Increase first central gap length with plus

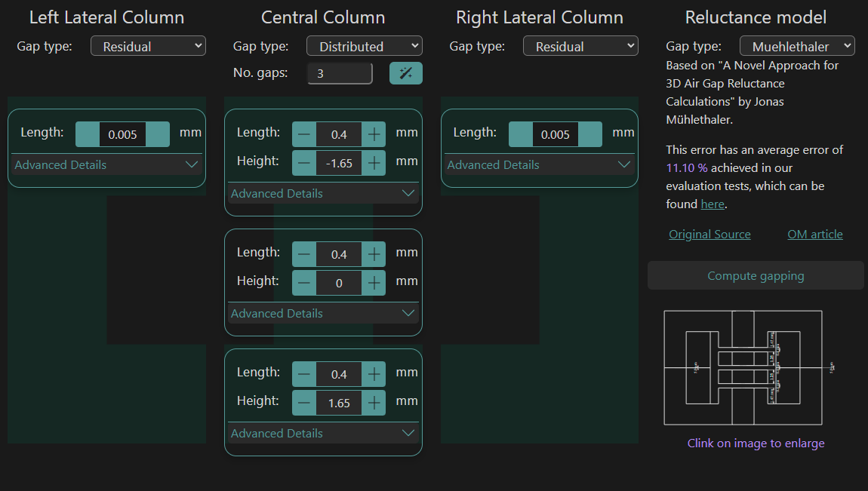[x=374, y=134]
